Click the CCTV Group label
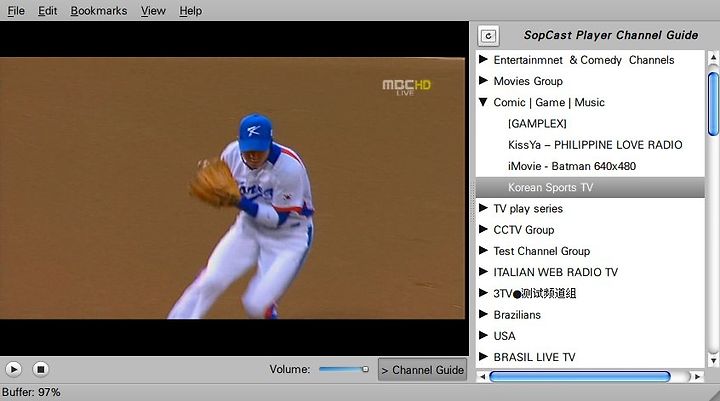This screenshot has height=401, width=720. click(524, 230)
